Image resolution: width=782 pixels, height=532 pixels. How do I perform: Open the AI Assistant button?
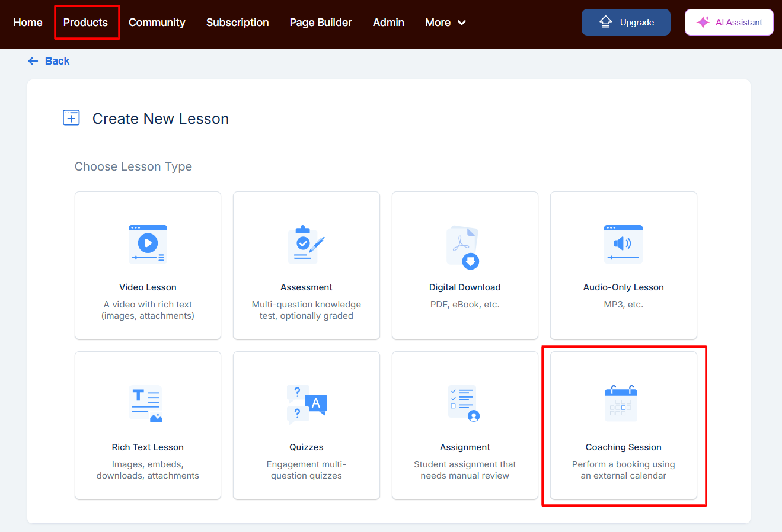[729, 23]
